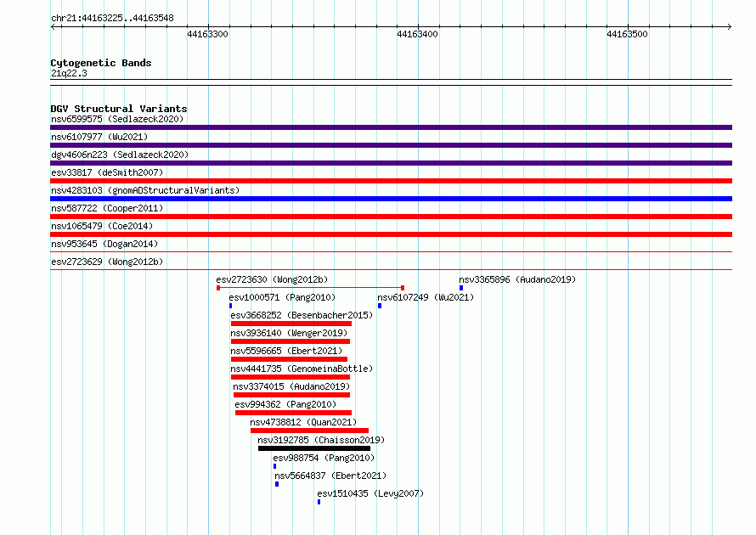The height and width of the screenshot is (535, 756).
Task: Click the nsv5596665 (Ebert2021) label
Action: [x=286, y=351]
